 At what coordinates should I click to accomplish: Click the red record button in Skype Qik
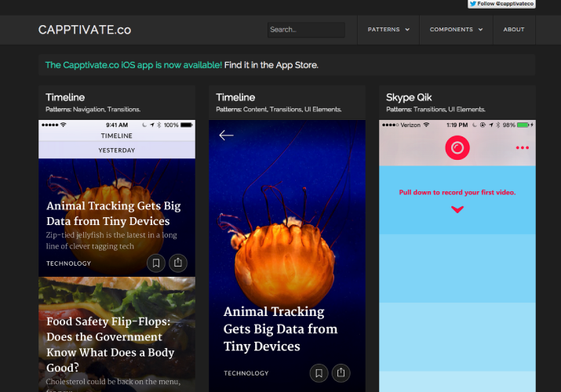point(457,147)
